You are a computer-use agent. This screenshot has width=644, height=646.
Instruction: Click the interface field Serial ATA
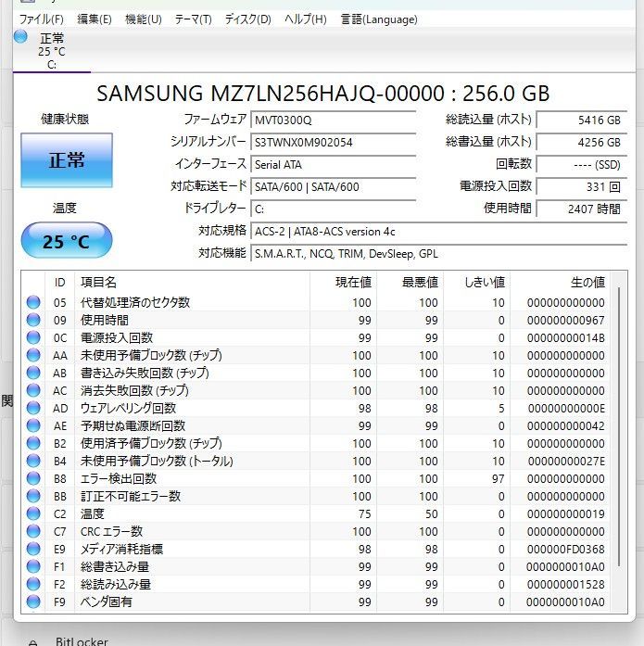tap(333, 164)
